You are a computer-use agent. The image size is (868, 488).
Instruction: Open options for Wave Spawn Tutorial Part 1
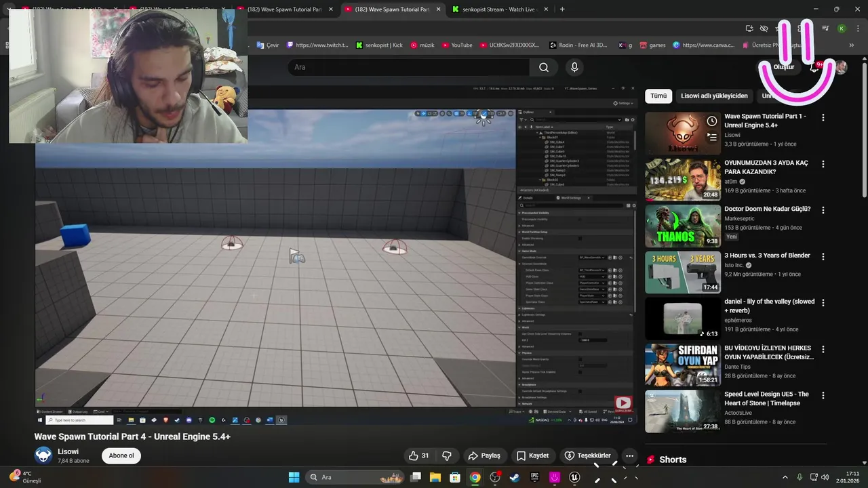pos(823,117)
